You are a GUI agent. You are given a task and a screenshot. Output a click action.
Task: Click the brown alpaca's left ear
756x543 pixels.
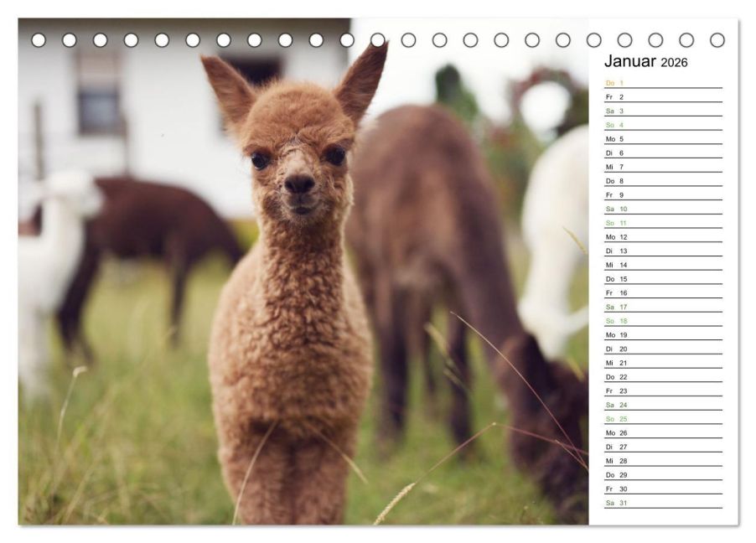(x=226, y=86)
